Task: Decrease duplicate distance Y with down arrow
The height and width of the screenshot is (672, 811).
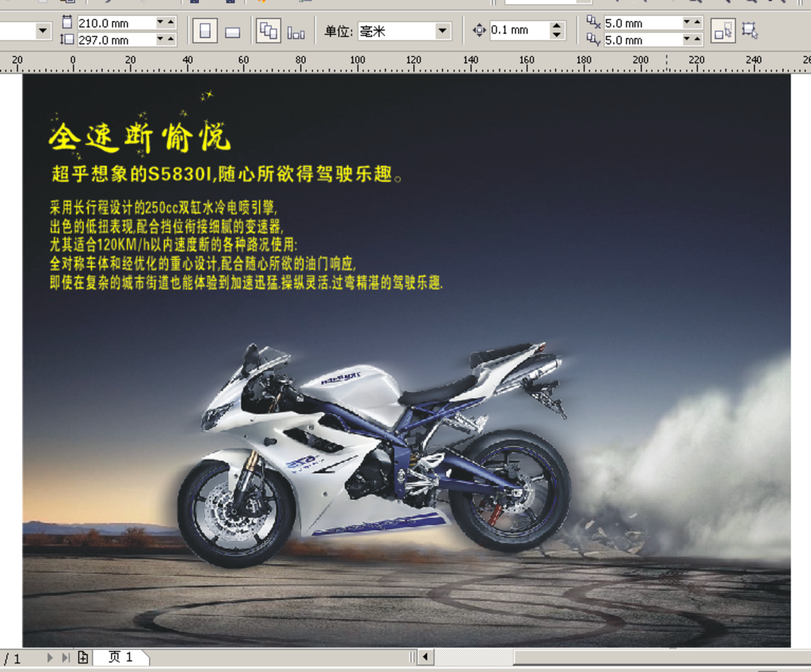Action: coord(687,39)
